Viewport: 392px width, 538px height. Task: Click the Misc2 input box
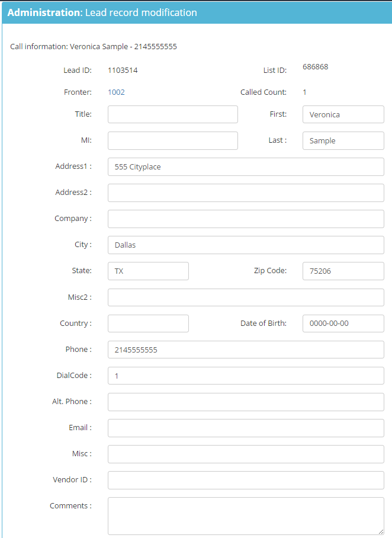pos(246,297)
